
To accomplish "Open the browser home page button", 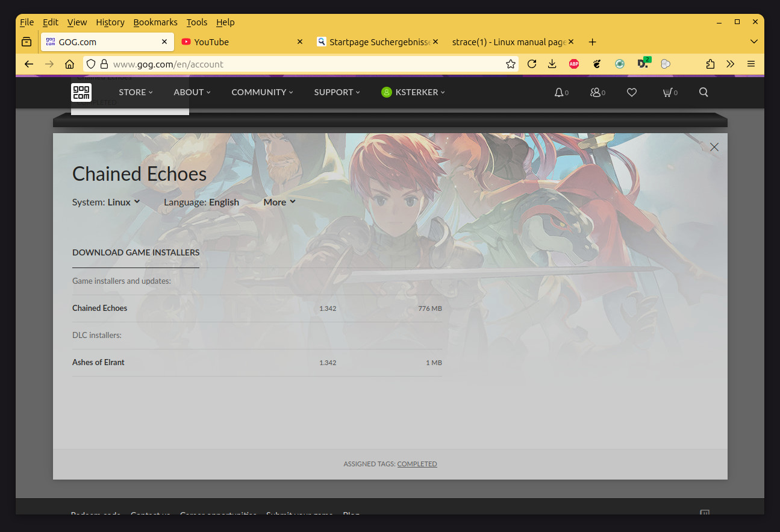I will coord(70,64).
